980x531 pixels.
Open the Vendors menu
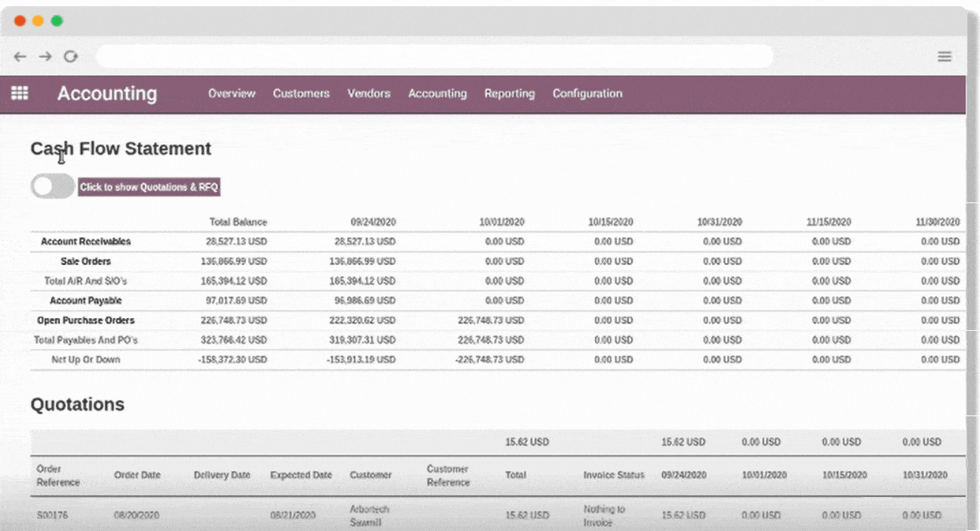[x=368, y=93]
